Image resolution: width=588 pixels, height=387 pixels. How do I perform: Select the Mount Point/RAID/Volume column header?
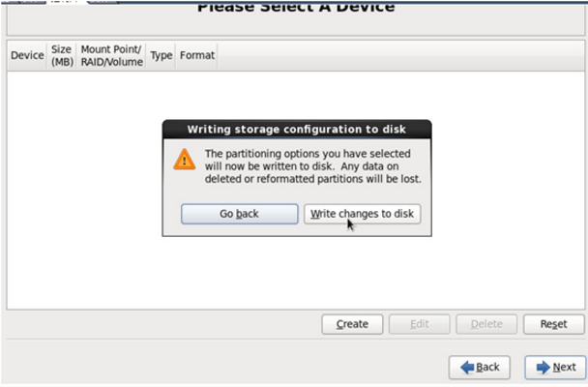pos(112,55)
